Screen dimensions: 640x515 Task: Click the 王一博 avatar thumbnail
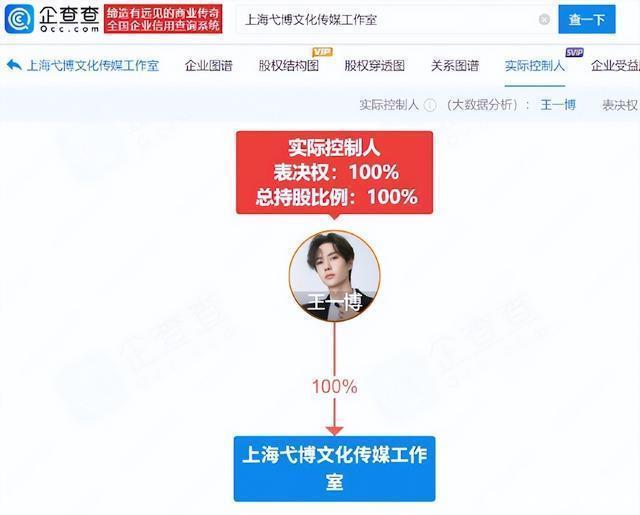click(x=334, y=276)
